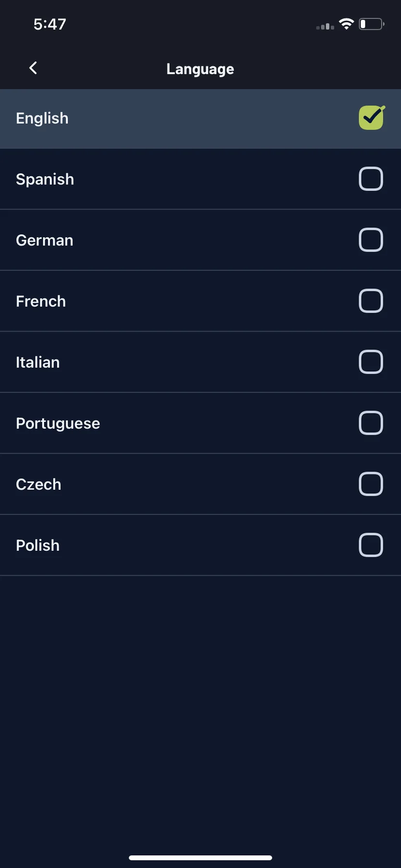The image size is (401, 868).
Task: Tap the French language label
Action: pos(41,301)
